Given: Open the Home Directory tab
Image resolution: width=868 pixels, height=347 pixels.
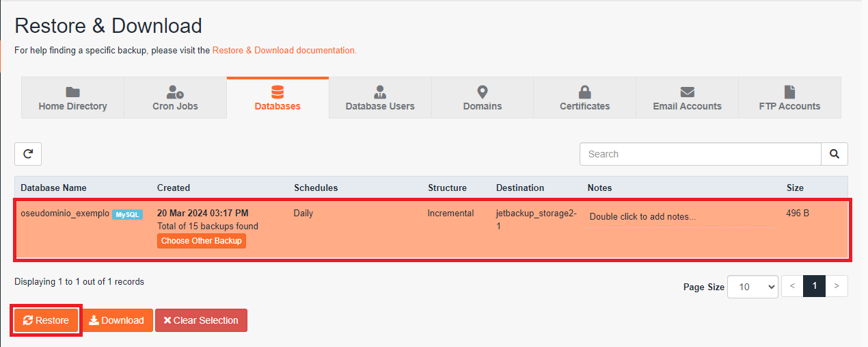Looking at the screenshot, I should 72,98.
